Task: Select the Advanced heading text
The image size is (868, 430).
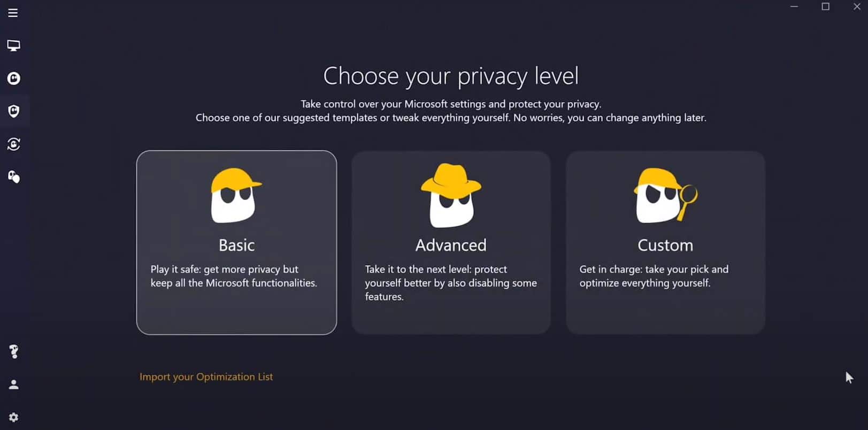Action: tap(451, 245)
